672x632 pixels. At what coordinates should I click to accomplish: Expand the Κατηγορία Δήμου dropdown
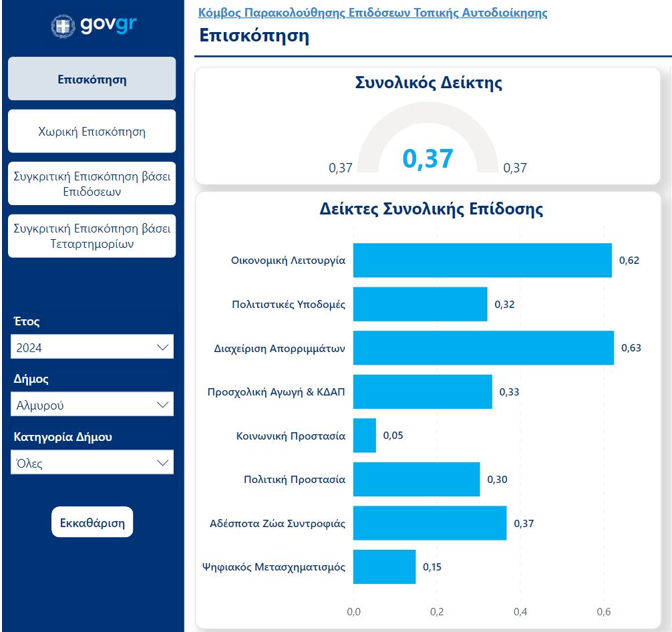coord(92,463)
